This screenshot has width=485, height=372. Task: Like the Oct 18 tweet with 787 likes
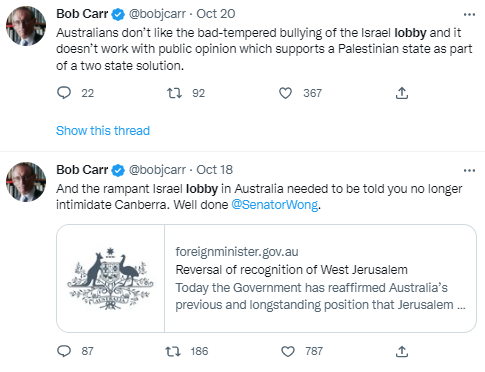288,351
